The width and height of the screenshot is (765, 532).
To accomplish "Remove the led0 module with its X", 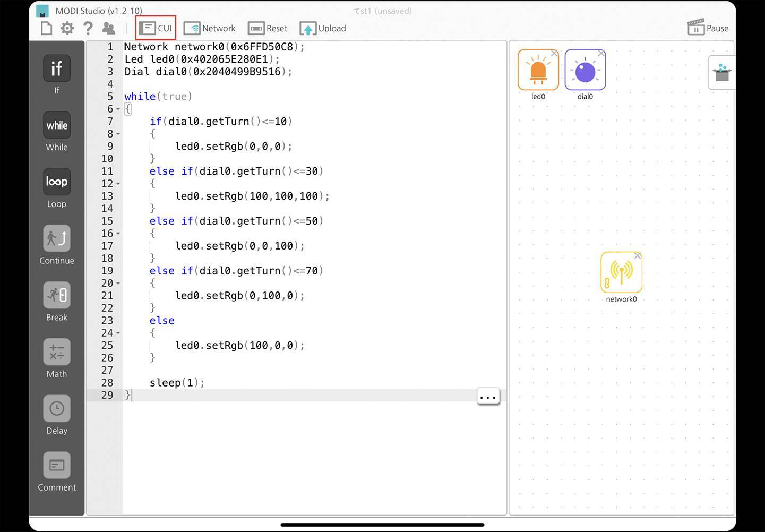I will pos(554,53).
